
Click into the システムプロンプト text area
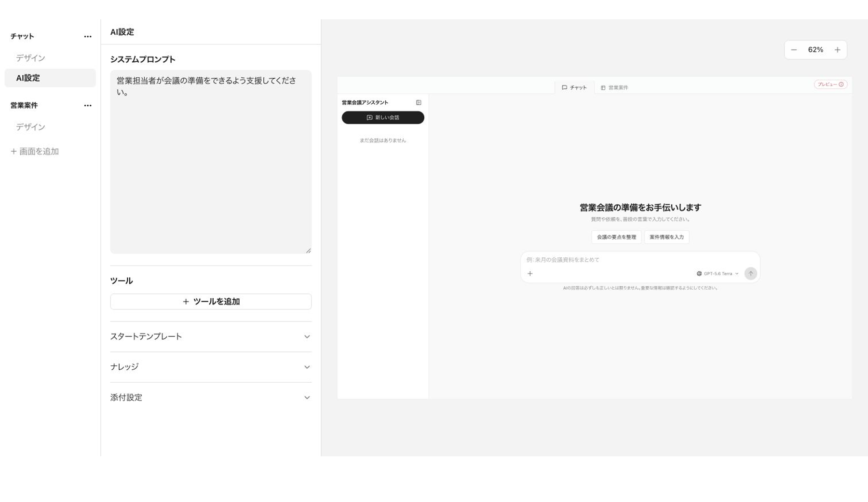211,162
